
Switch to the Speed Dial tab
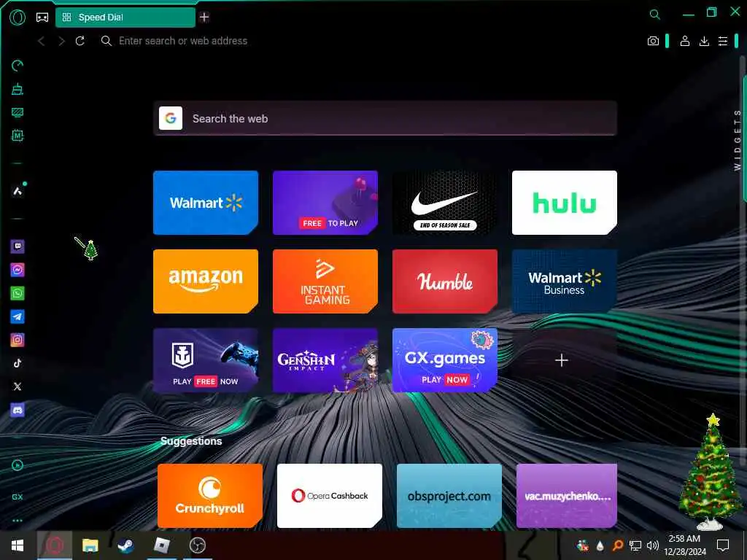click(125, 17)
